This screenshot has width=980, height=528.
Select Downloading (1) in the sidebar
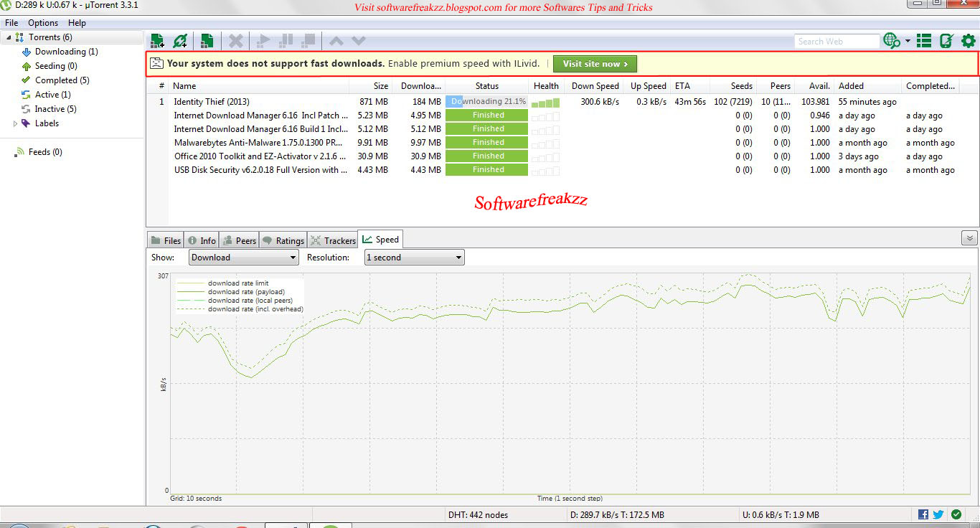[x=66, y=52]
